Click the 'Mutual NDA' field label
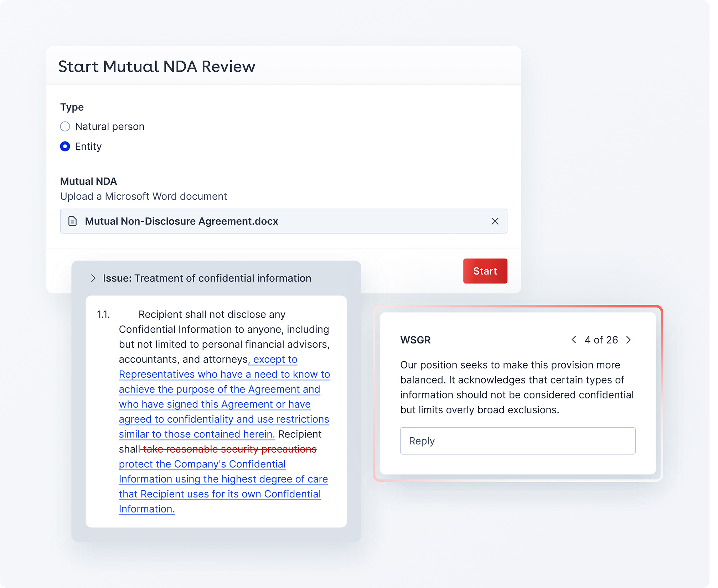This screenshot has height=588, width=718. tap(89, 181)
